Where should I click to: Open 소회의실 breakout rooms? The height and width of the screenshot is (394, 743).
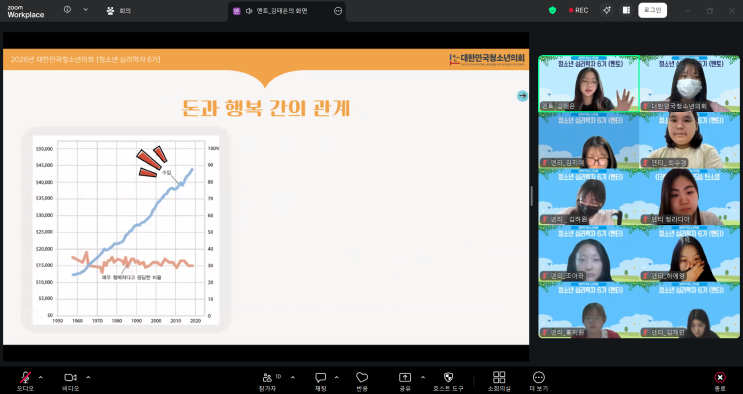pyautogui.click(x=499, y=381)
